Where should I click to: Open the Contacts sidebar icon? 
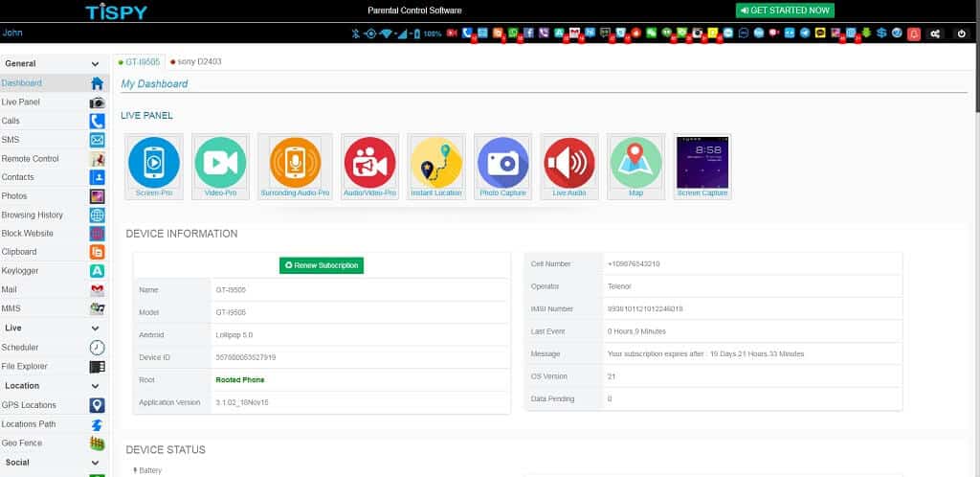[x=97, y=177]
